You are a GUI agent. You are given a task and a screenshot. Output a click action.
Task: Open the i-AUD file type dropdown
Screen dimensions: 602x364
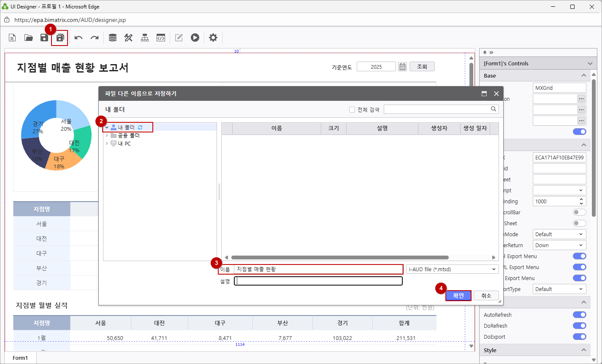(452, 269)
